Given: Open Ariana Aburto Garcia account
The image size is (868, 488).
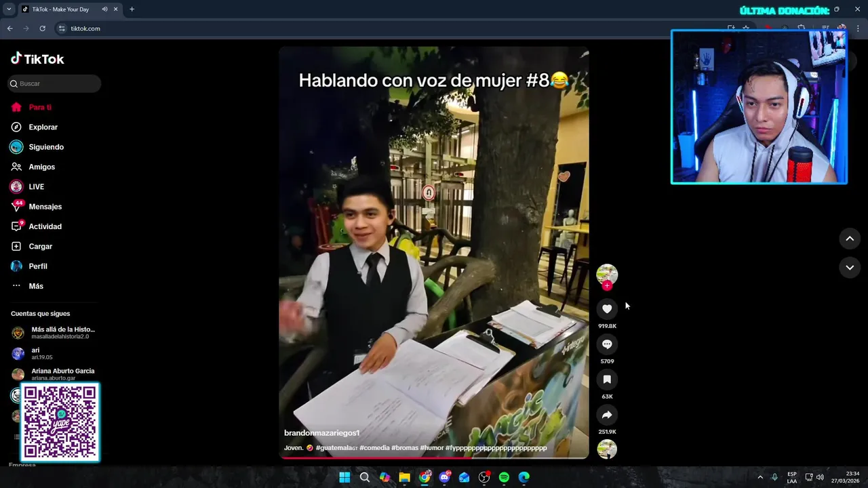Looking at the screenshot, I should (x=54, y=374).
